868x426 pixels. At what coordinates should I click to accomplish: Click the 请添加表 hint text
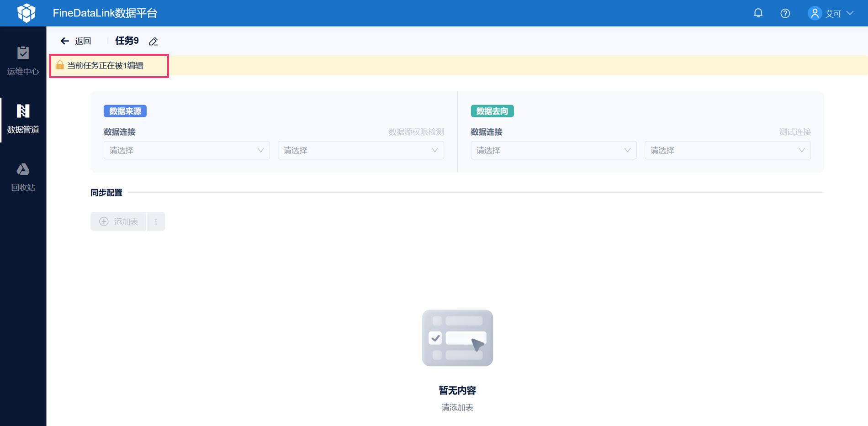coord(457,407)
